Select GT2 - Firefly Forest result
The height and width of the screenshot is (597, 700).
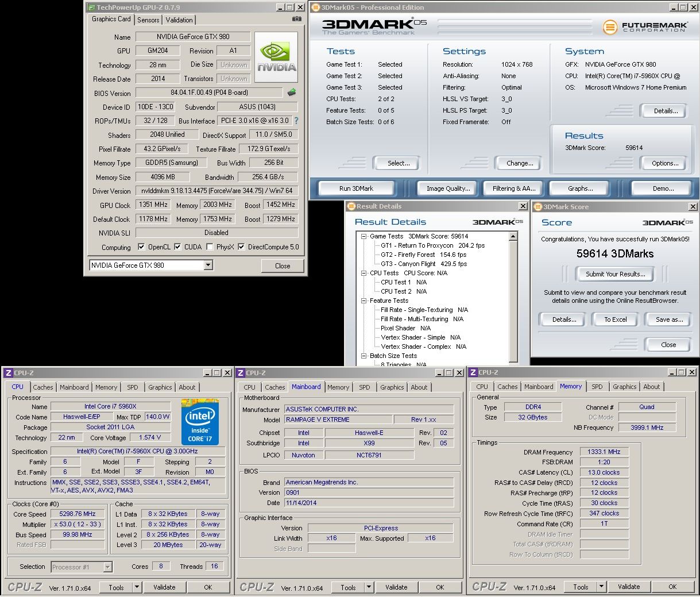point(424,255)
